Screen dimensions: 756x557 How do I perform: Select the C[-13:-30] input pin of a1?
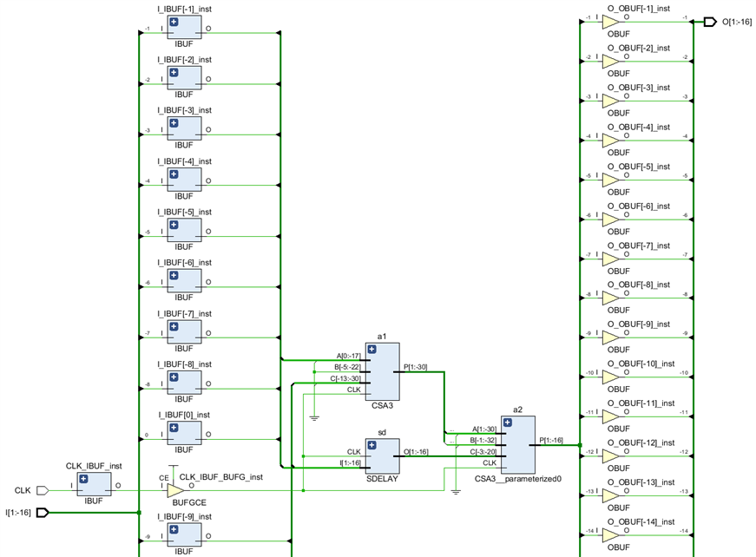tap(345, 379)
